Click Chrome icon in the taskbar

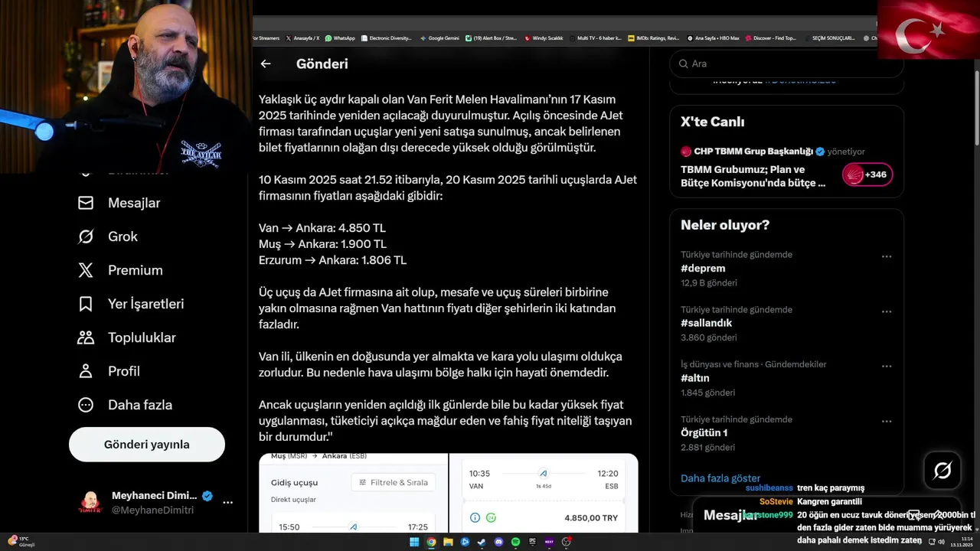click(x=431, y=542)
